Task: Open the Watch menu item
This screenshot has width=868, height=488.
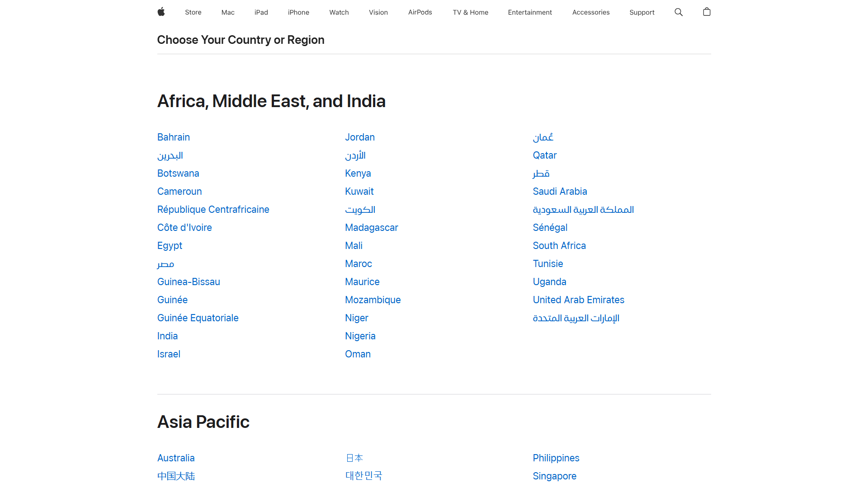Action: coord(339,12)
